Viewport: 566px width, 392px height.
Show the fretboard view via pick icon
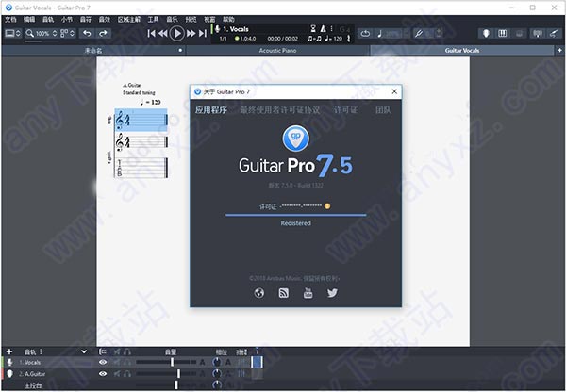click(x=486, y=34)
